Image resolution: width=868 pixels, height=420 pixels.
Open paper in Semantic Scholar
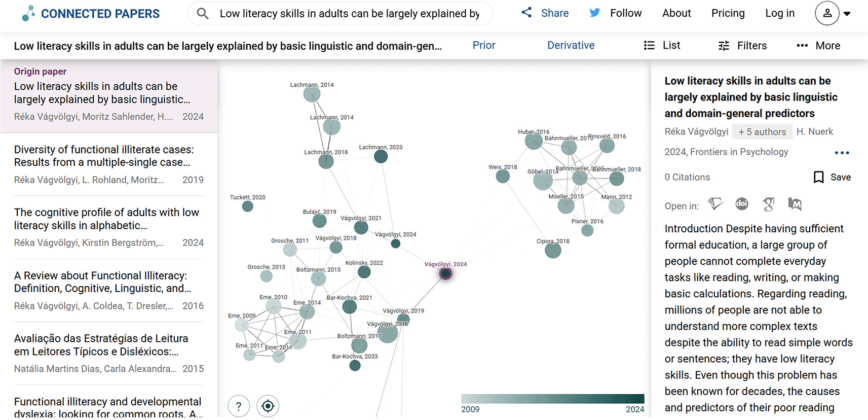click(715, 204)
